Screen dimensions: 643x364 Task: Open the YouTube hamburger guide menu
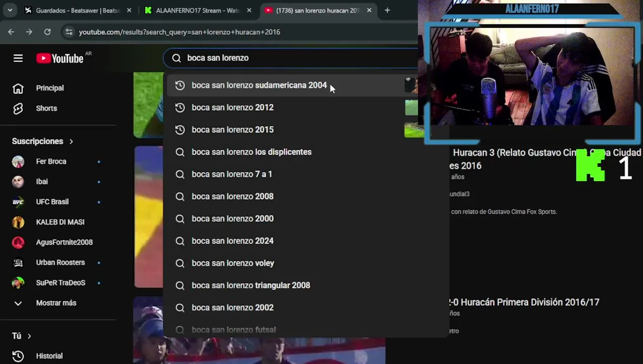coord(18,58)
